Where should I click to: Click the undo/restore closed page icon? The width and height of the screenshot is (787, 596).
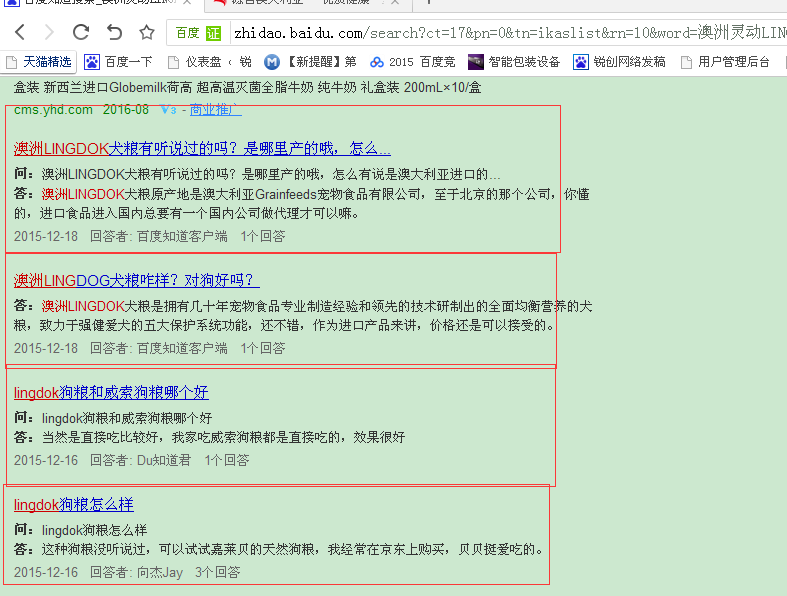tap(114, 32)
